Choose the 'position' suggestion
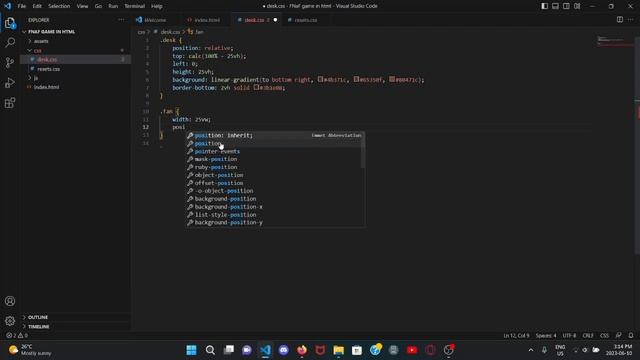The width and height of the screenshot is (640, 360). [x=273, y=143]
